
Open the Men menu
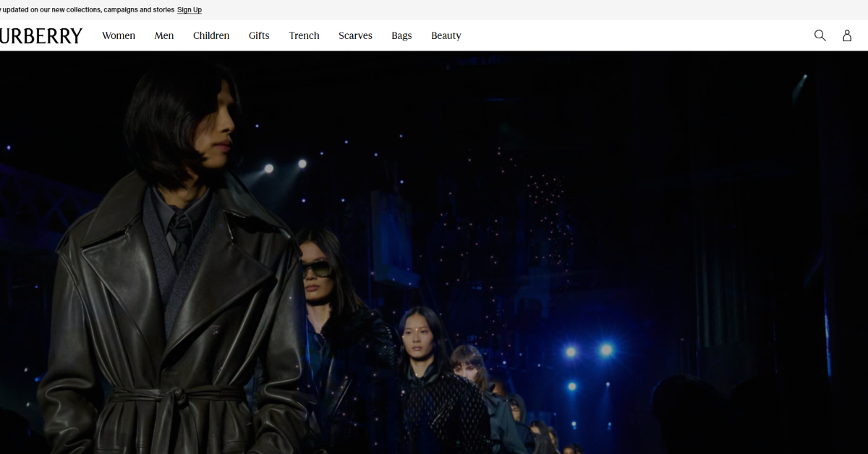[x=164, y=35]
